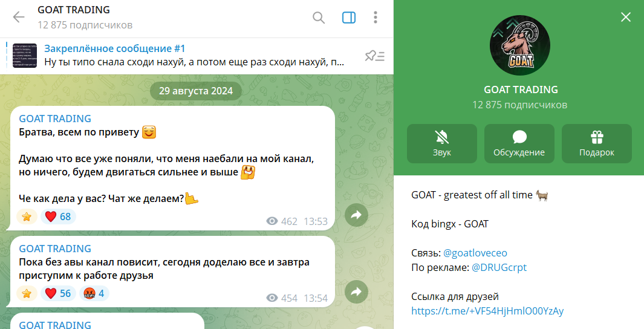The image size is (644, 329).
Task: Click the back arrow in chat header
Action: tap(19, 17)
